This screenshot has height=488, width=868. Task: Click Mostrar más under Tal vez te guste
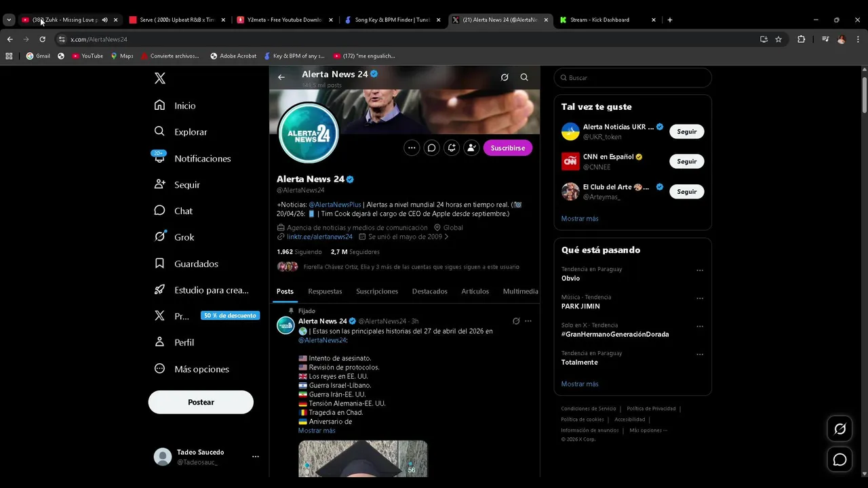(580, 219)
